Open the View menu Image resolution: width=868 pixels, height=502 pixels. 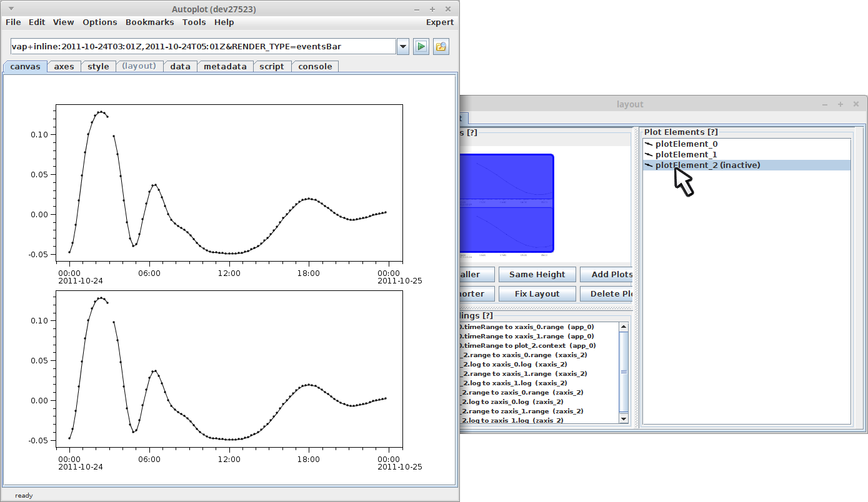(x=63, y=22)
